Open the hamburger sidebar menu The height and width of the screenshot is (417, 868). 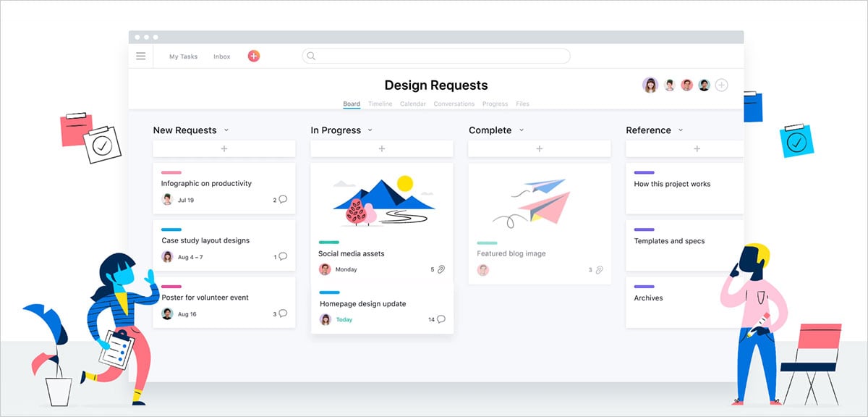pyautogui.click(x=140, y=56)
